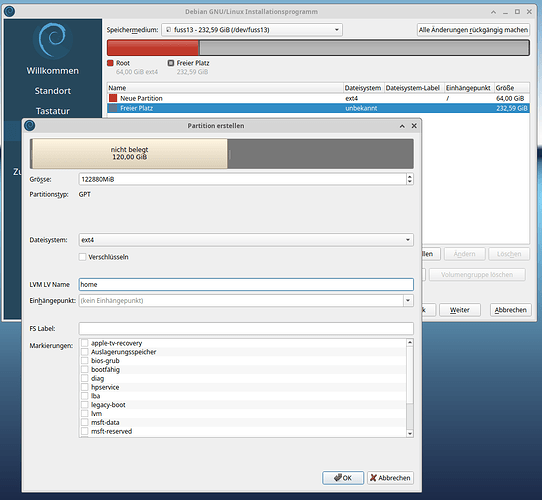Open the Einhängepunkt dropdown arrow
Image resolution: width=542 pixels, height=500 pixels.
[408, 300]
